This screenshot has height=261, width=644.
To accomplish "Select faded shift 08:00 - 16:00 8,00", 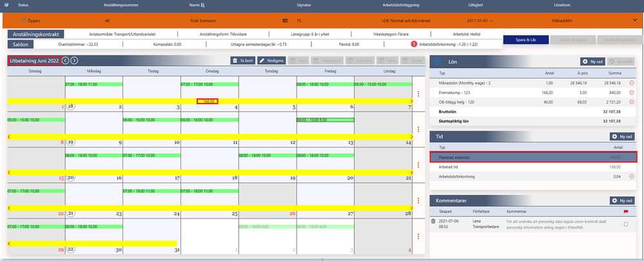I will pos(268,226).
